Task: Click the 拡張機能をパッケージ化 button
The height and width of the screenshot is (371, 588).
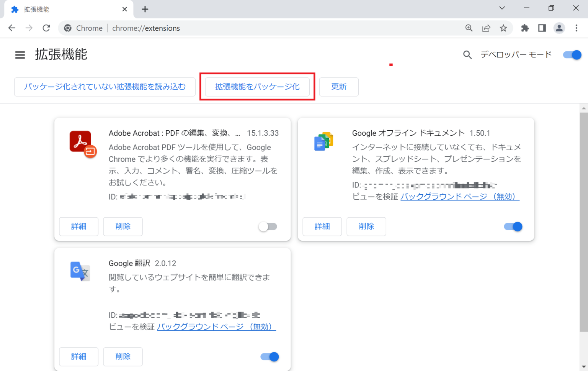Action: click(x=257, y=87)
